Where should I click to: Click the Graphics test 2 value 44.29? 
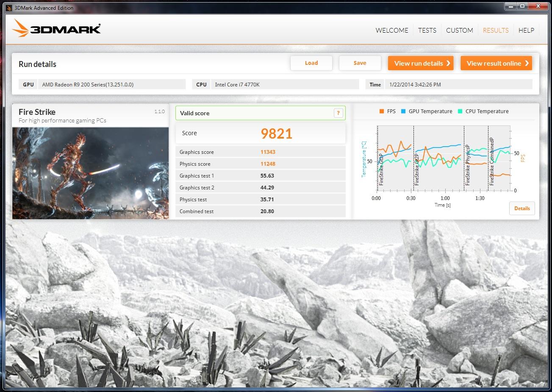267,188
